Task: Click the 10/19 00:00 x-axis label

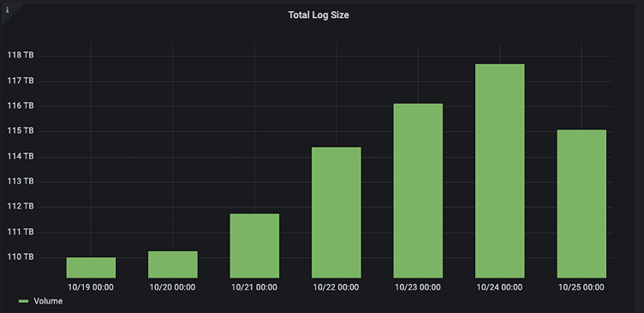Action: coord(91,287)
